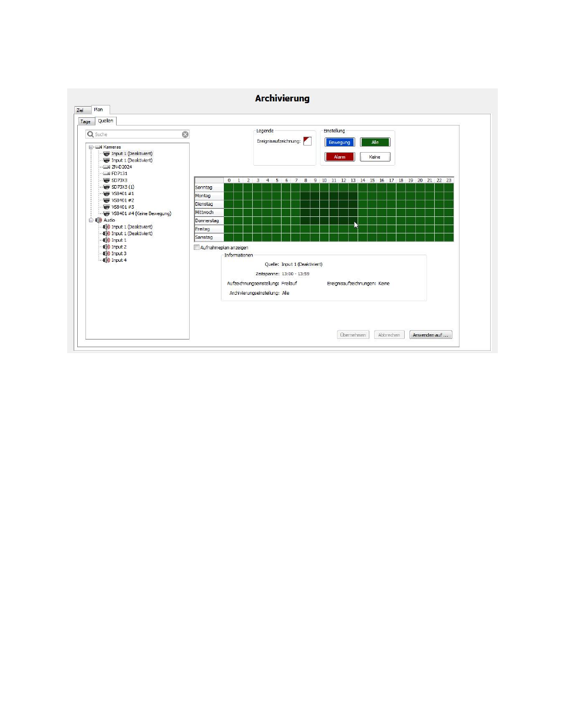Screen dimensions: 562x728
Task: Click the SD73X3 (1) dome camera icon
Action: click(x=107, y=187)
